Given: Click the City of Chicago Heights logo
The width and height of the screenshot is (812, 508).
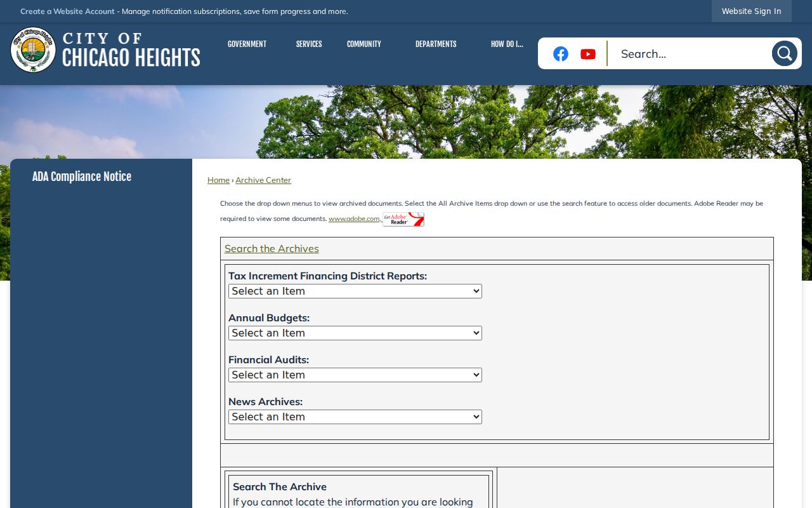Looking at the screenshot, I should click(x=105, y=50).
